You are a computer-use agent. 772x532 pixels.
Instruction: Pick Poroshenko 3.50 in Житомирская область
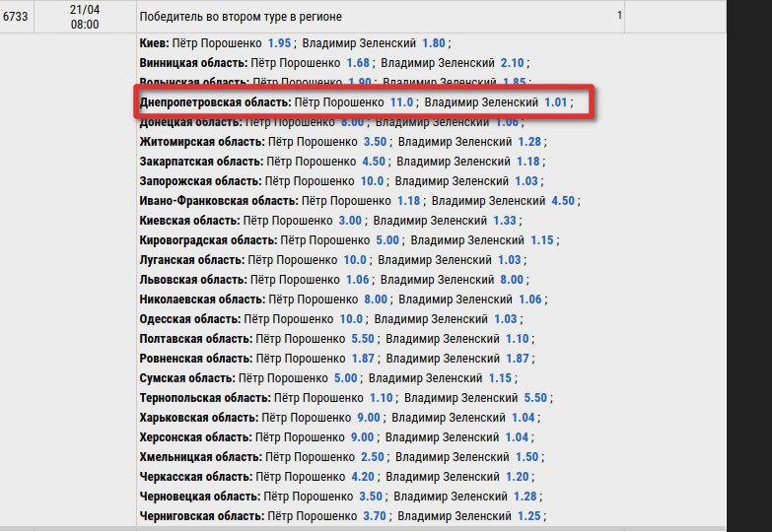[375, 142]
